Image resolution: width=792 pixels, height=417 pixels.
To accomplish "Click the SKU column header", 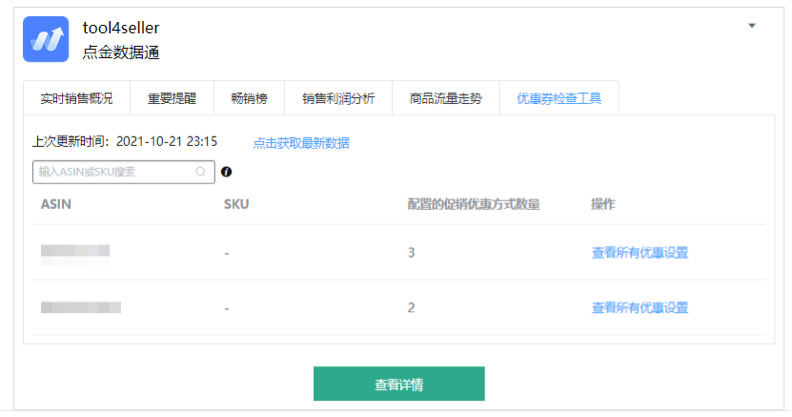I will [236, 204].
